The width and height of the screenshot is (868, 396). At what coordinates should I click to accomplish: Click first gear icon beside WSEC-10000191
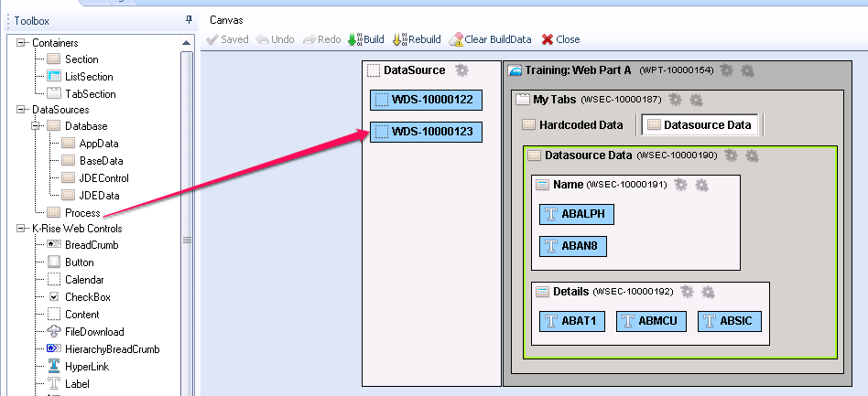tap(680, 185)
